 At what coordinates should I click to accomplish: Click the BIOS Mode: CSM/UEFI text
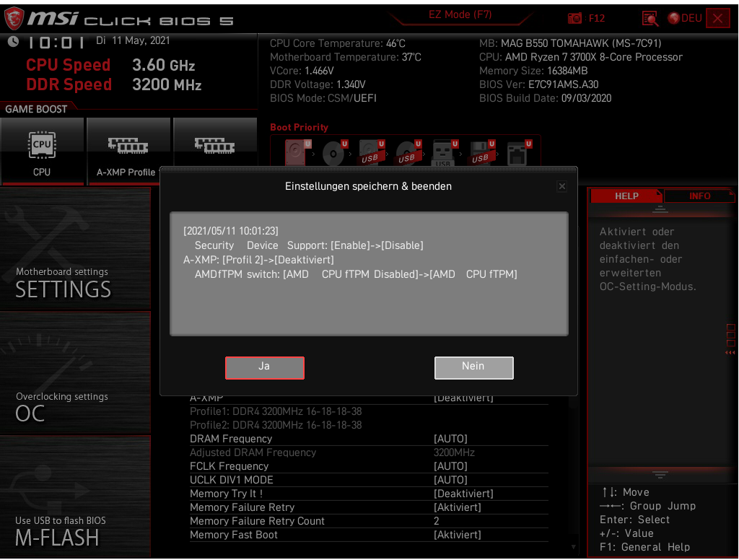(x=323, y=98)
